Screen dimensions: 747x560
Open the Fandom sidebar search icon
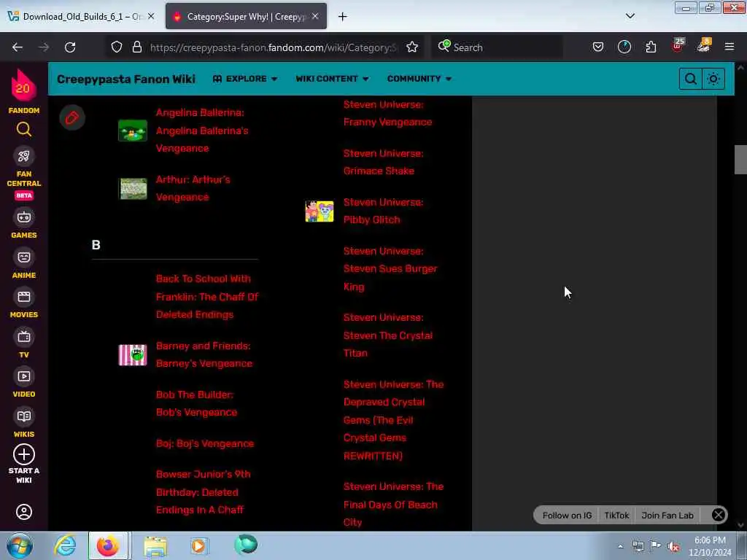tap(24, 129)
